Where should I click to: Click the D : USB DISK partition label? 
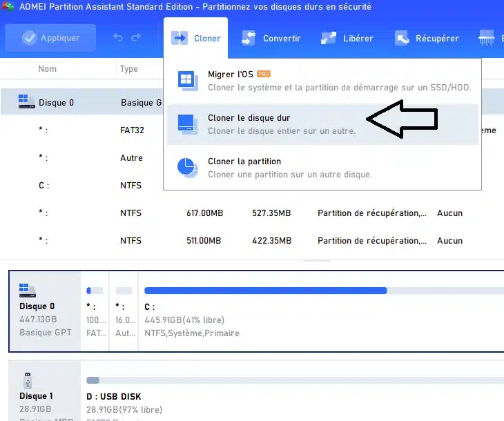114,397
